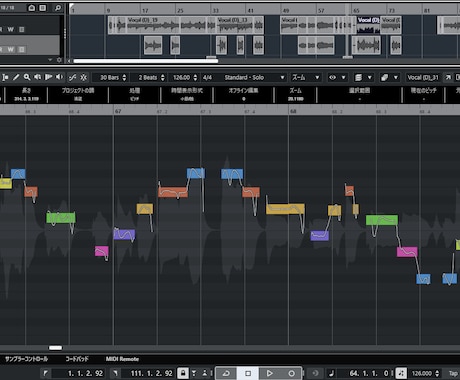The image size is (460, 380).
Task: Click bar 68 in the editor ruler
Action: (293, 111)
